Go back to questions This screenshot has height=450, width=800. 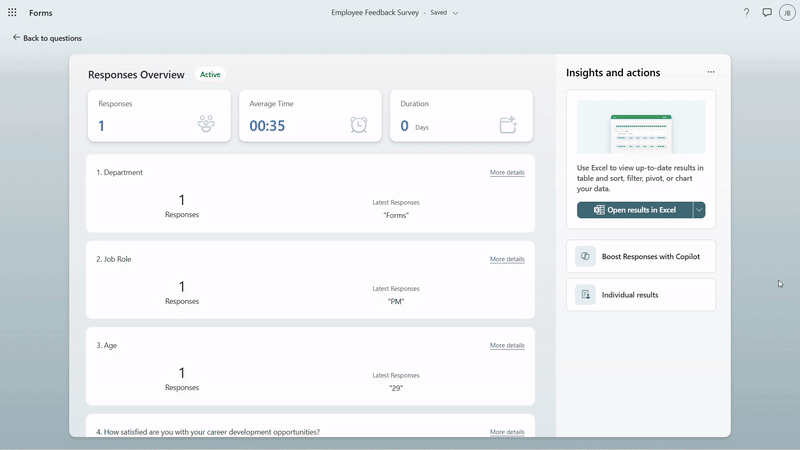coord(47,38)
